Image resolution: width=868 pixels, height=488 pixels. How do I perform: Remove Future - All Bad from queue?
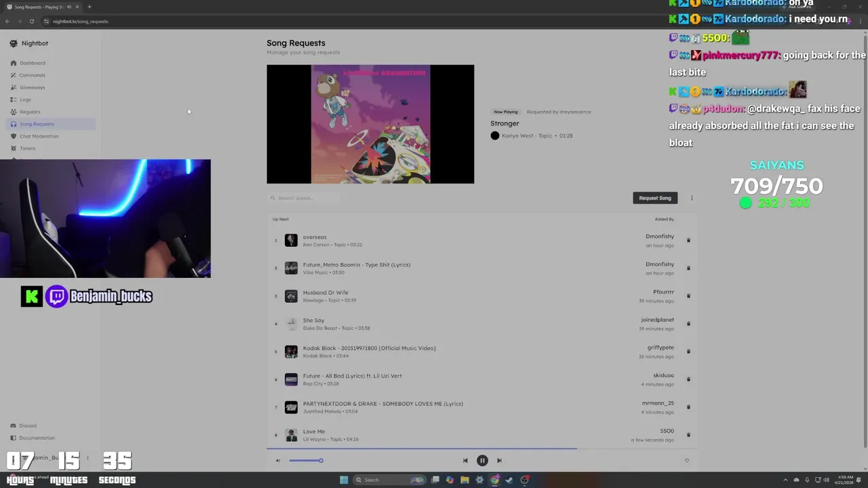tap(688, 379)
